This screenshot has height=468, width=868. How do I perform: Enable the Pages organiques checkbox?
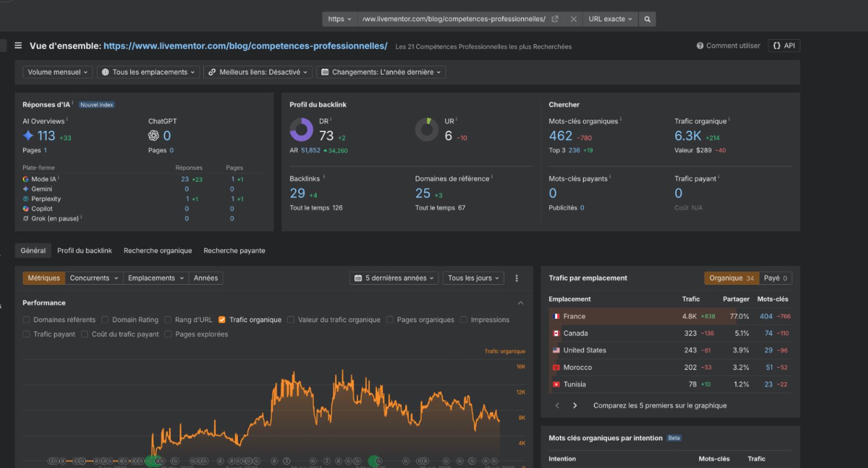click(390, 320)
